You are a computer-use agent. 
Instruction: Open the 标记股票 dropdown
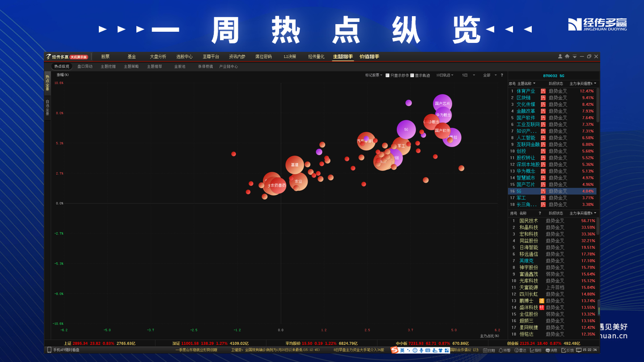tap(374, 75)
